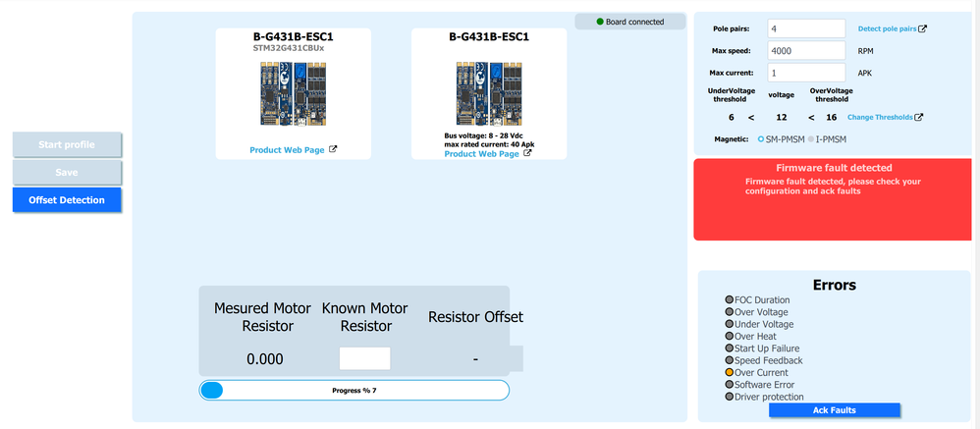The height and width of the screenshot is (429, 980).
Task: Click the Start Up Failure error indicator
Action: [x=730, y=349]
